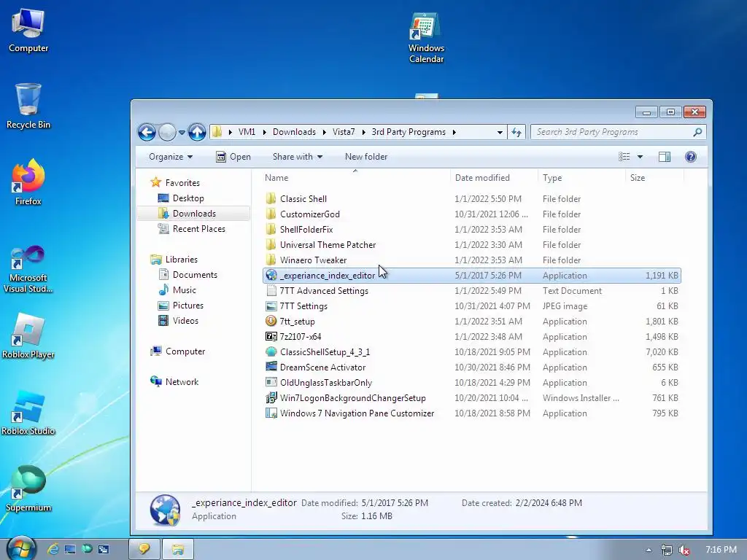
Task: Select Microsoft Visual Studio desktop shortcut
Action: (x=28, y=268)
